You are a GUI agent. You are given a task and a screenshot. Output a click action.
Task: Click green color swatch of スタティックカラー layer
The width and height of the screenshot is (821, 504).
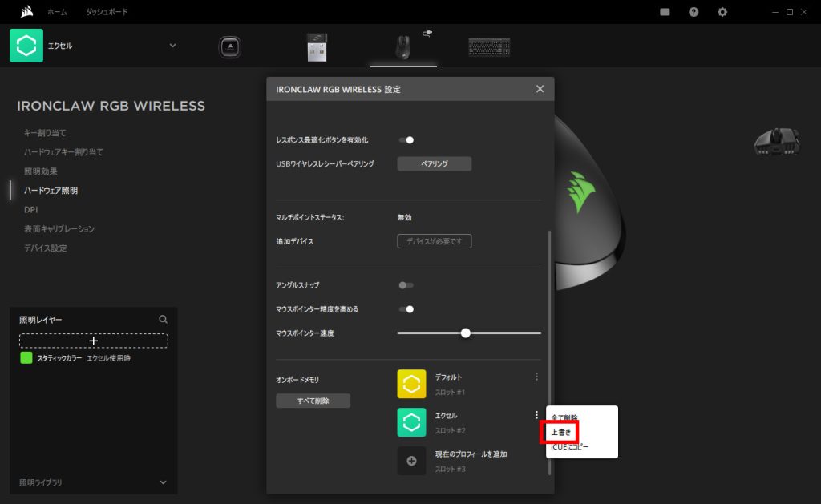pyautogui.click(x=26, y=358)
